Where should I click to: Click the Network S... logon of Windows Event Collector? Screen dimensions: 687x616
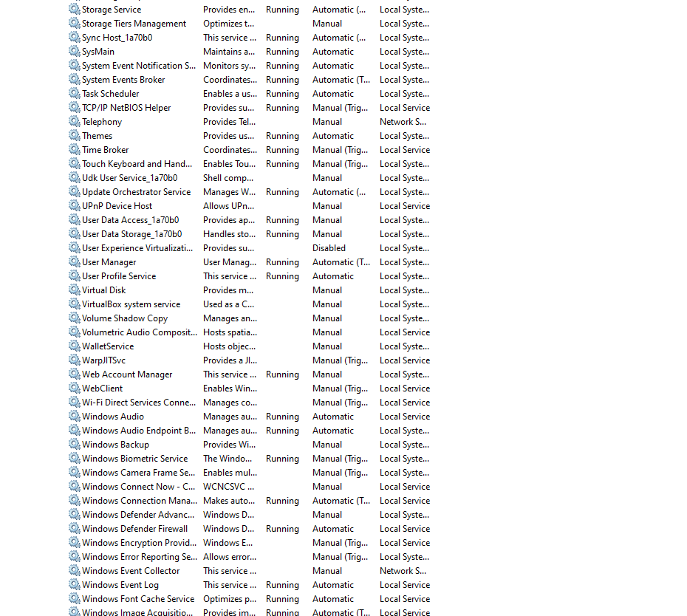tap(403, 570)
